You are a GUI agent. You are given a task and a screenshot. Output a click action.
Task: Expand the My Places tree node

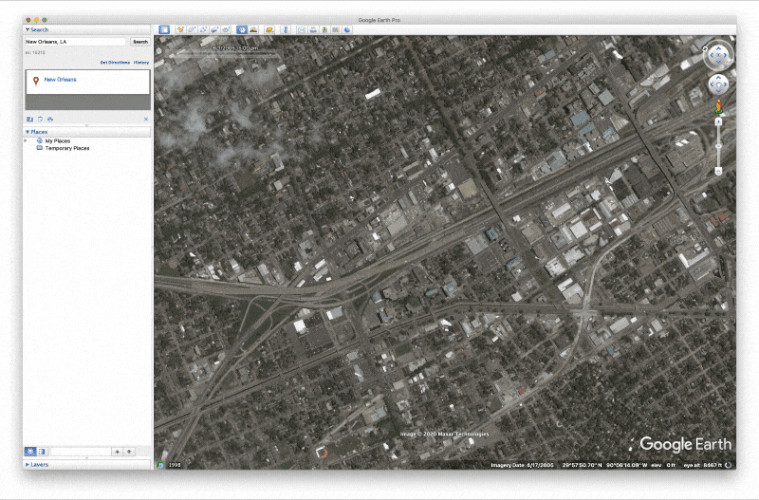coord(26,141)
